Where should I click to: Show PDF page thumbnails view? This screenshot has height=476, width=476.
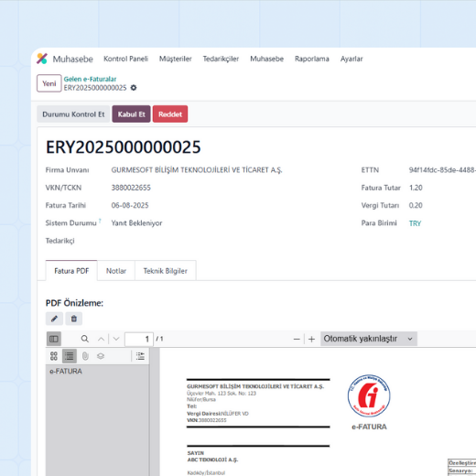[54, 356]
